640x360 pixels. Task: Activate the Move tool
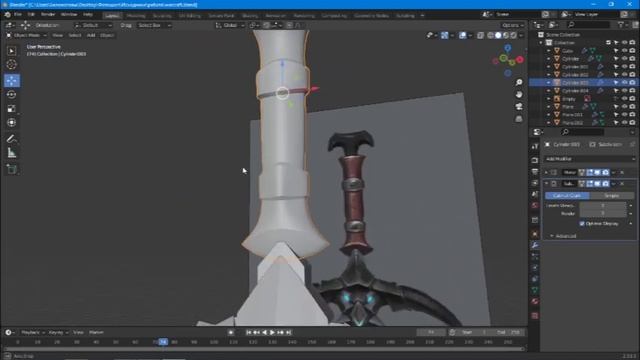point(12,80)
